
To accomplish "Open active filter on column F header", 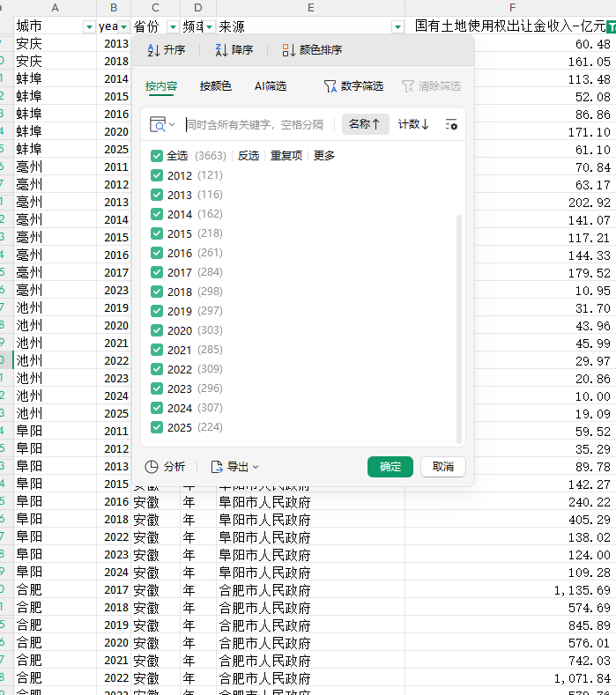I will tap(612, 27).
